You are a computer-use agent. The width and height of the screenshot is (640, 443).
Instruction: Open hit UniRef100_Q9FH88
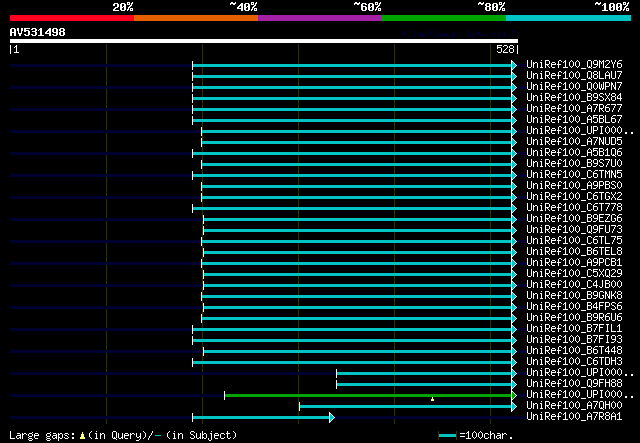coord(574,384)
